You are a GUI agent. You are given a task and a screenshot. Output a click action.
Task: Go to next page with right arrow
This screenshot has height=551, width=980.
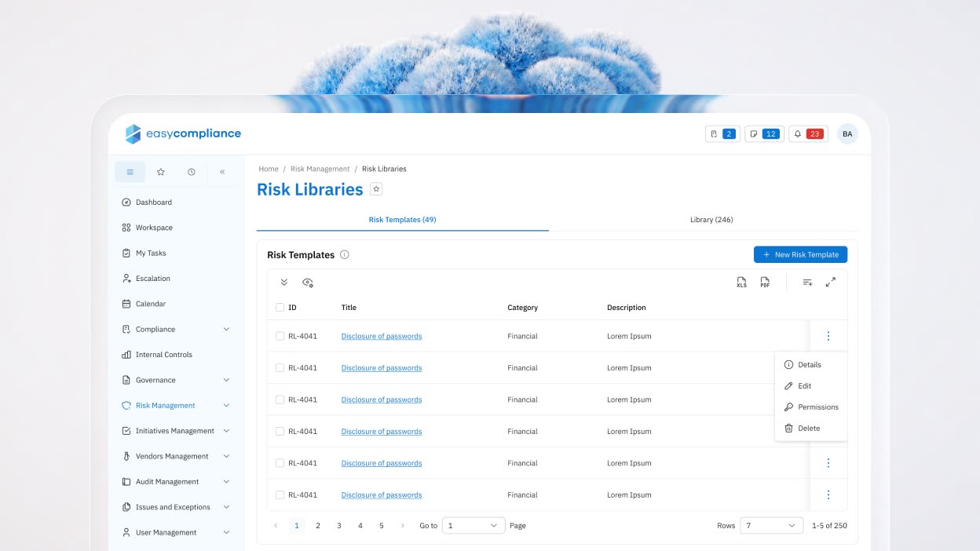[403, 526]
